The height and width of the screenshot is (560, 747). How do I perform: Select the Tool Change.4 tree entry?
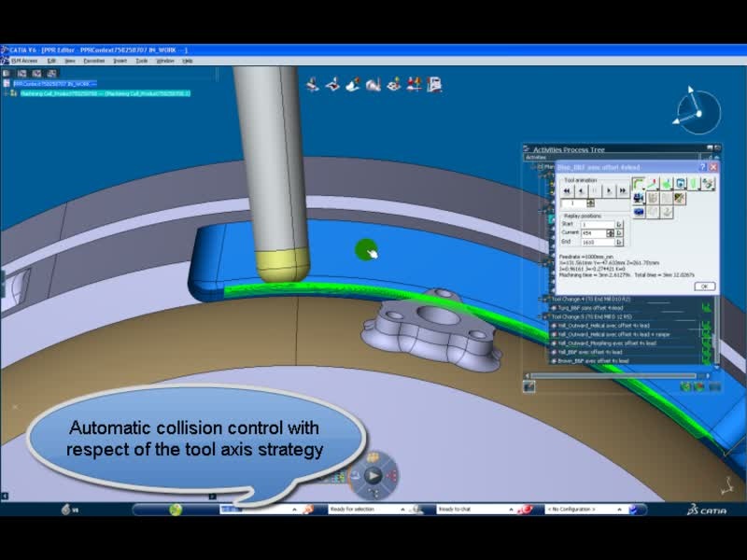point(591,299)
